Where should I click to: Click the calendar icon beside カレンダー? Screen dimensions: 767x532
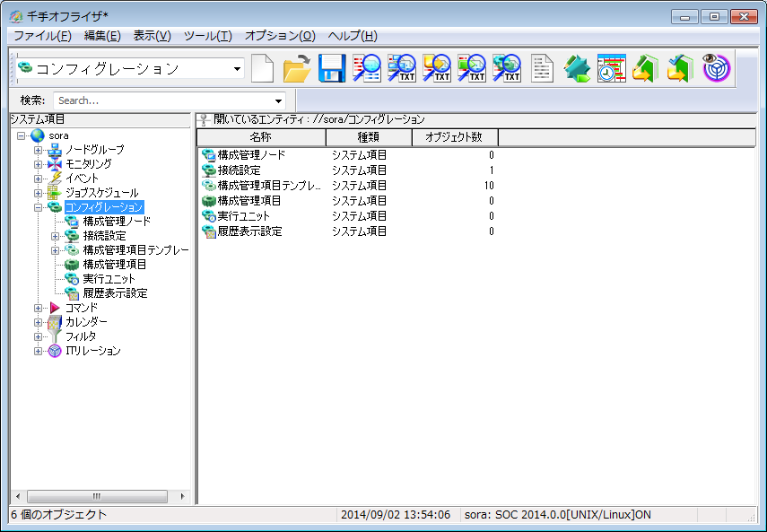[55, 322]
